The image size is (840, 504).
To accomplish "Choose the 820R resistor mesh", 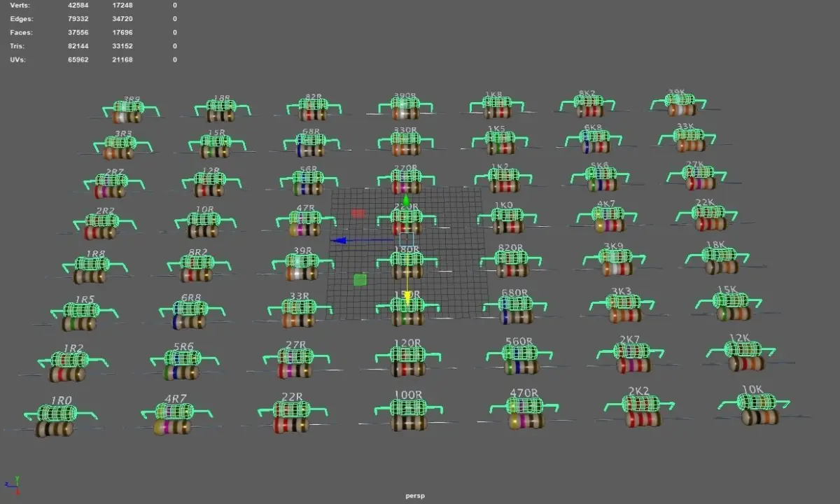I will [511, 264].
